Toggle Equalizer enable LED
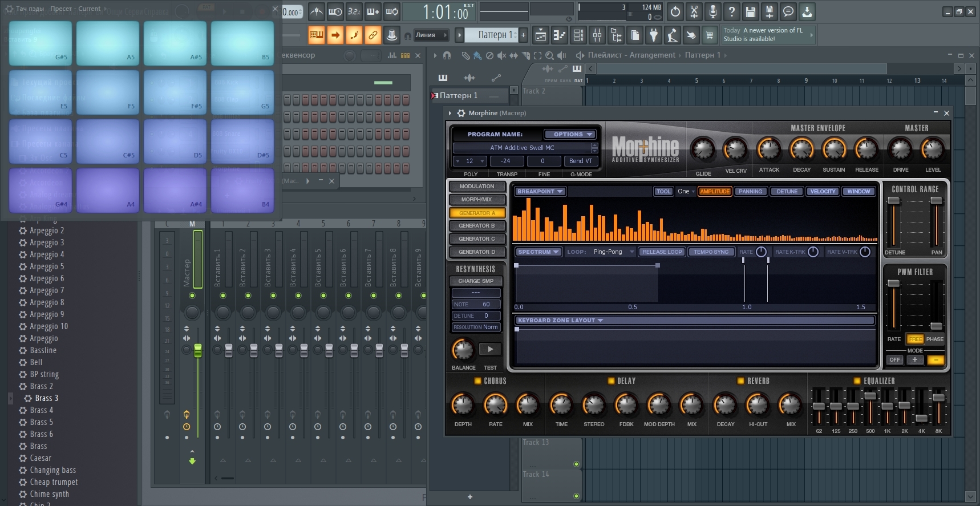980x506 pixels. [x=857, y=380]
